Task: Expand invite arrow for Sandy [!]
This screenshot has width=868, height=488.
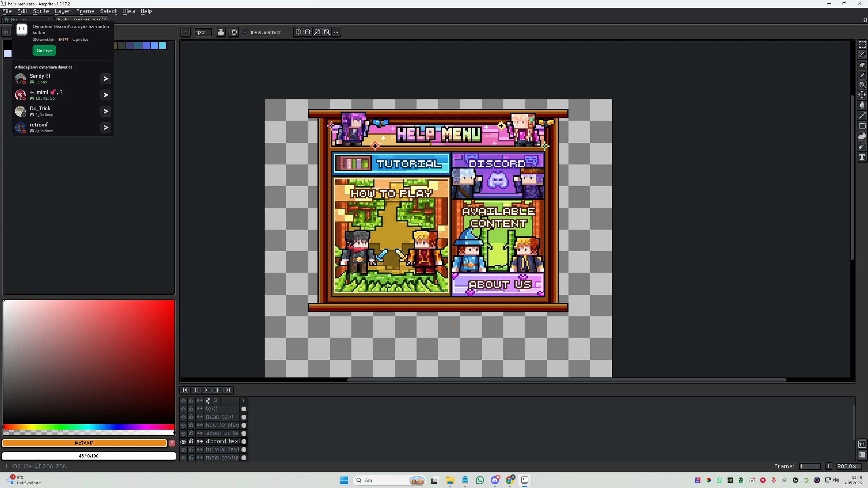Action: coord(106,79)
